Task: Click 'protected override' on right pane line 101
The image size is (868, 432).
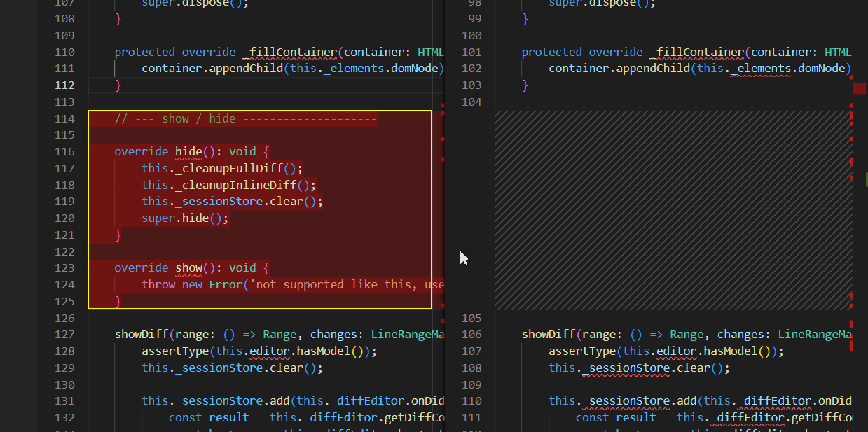Action: tap(582, 52)
